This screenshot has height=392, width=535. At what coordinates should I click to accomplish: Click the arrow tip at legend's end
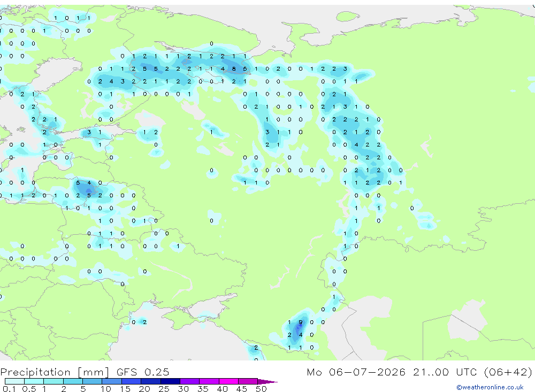tap(268, 382)
